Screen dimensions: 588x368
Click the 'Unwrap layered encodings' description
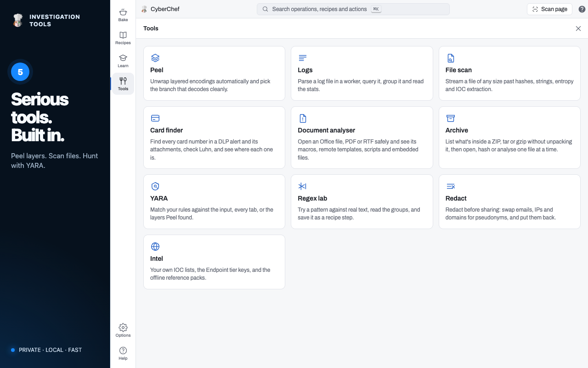pos(210,85)
